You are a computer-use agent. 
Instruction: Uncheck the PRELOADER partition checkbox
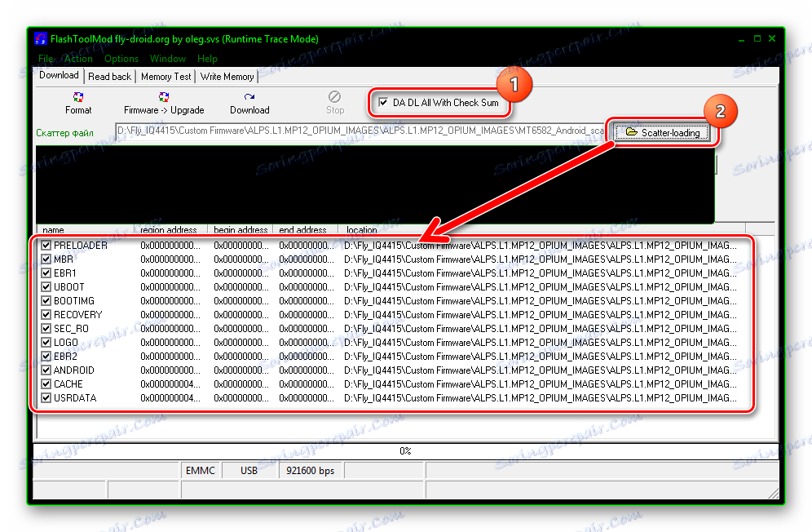coord(46,246)
